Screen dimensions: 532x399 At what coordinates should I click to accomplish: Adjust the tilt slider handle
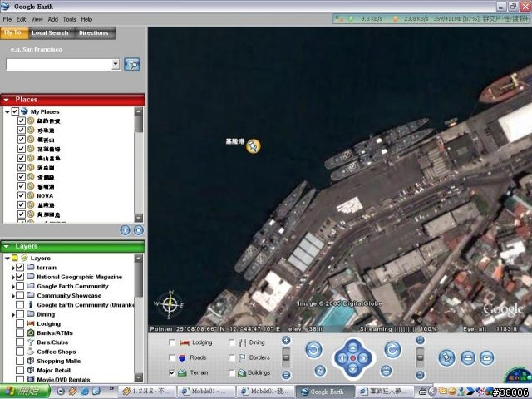420,357
